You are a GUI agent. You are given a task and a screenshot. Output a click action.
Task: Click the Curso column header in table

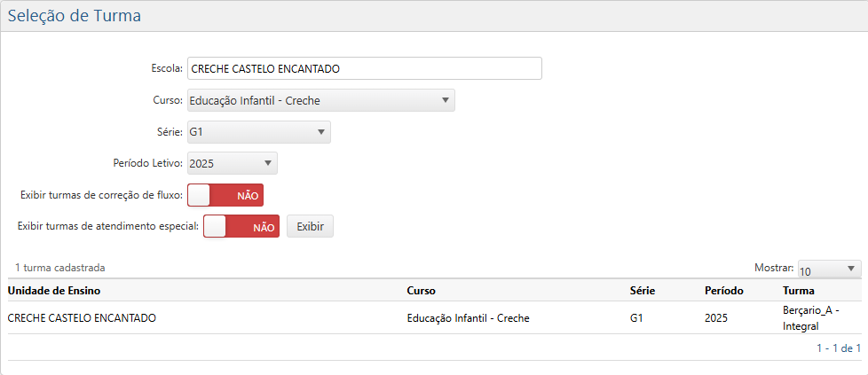click(x=421, y=291)
